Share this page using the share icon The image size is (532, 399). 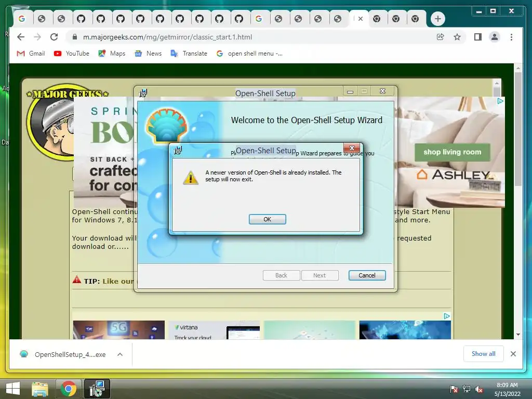pos(441,37)
